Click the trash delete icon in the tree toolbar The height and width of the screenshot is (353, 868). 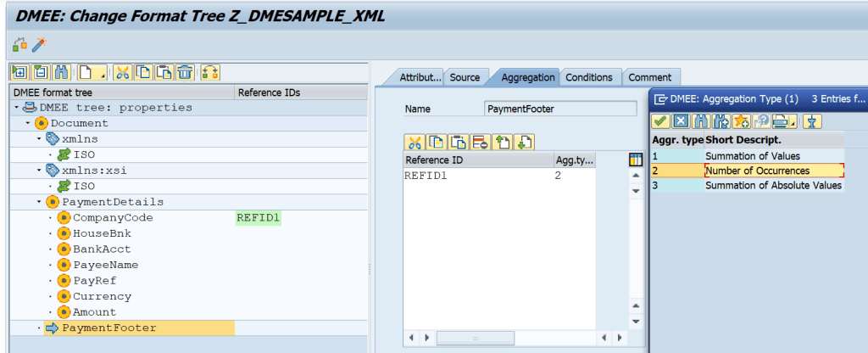coord(185,72)
